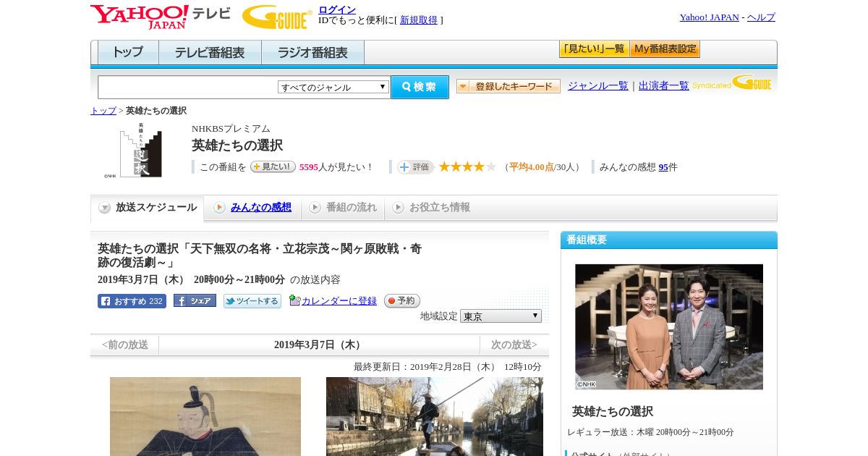Open the 番組概要 hosts photo
Viewport: 868px width, 456px height.
[669, 326]
